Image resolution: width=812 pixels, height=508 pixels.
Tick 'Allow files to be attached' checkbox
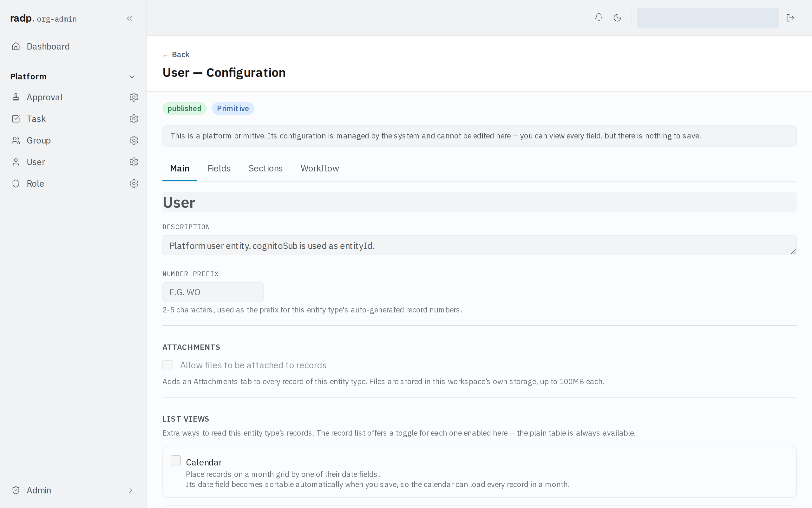167,365
